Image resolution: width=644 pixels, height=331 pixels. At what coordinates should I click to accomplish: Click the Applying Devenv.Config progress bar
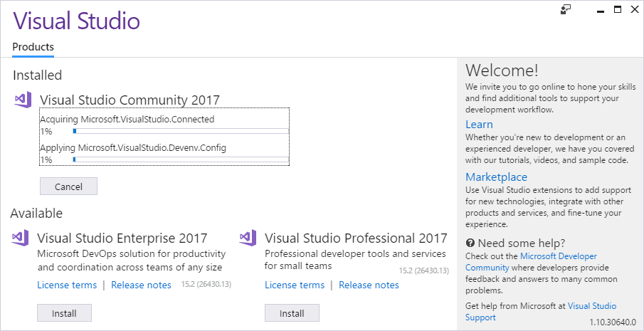click(181, 159)
